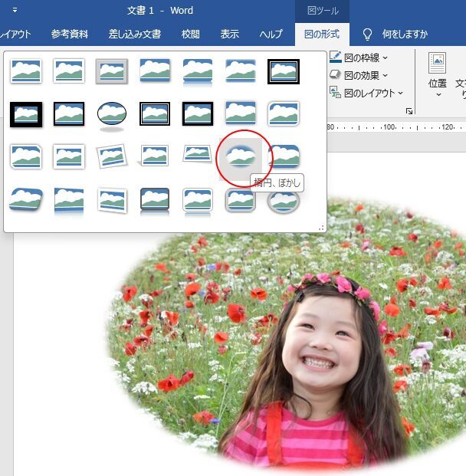
Task: Open the 差し込み文書 tab
Action: coord(135,34)
